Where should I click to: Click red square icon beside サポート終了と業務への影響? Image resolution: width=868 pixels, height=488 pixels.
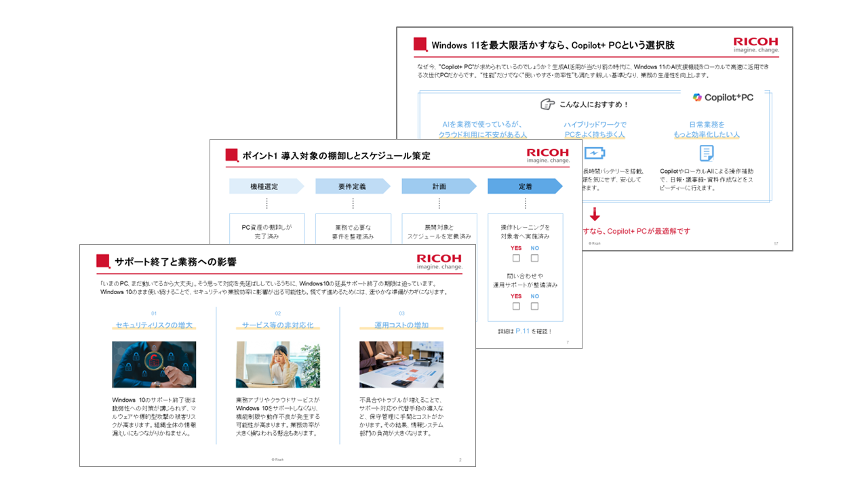click(103, 262)
